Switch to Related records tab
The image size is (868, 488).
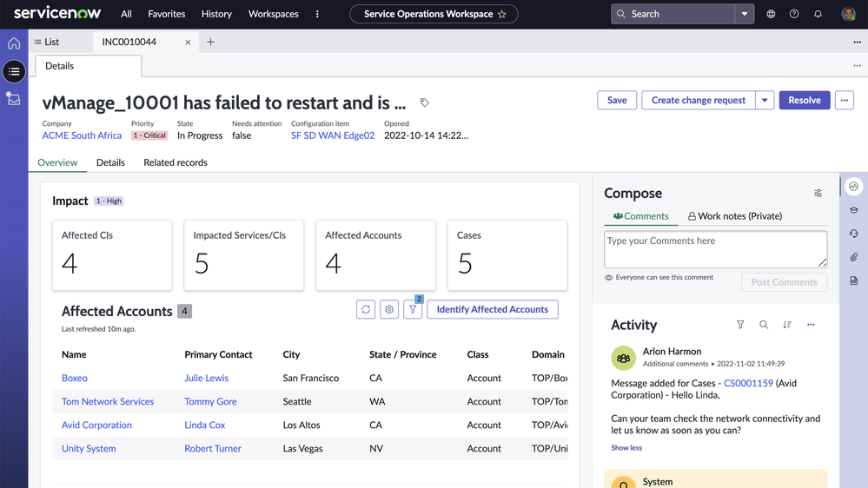(x=176, y=162)
